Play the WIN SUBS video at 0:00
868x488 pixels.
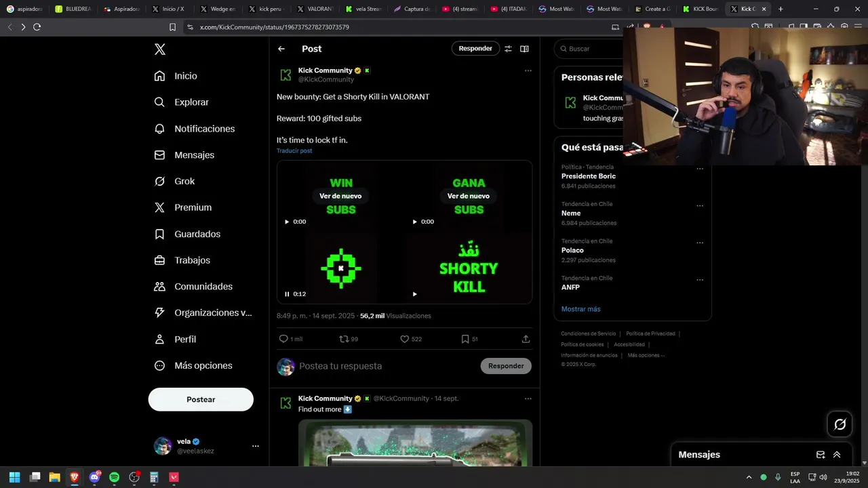[x=287, y=222]
